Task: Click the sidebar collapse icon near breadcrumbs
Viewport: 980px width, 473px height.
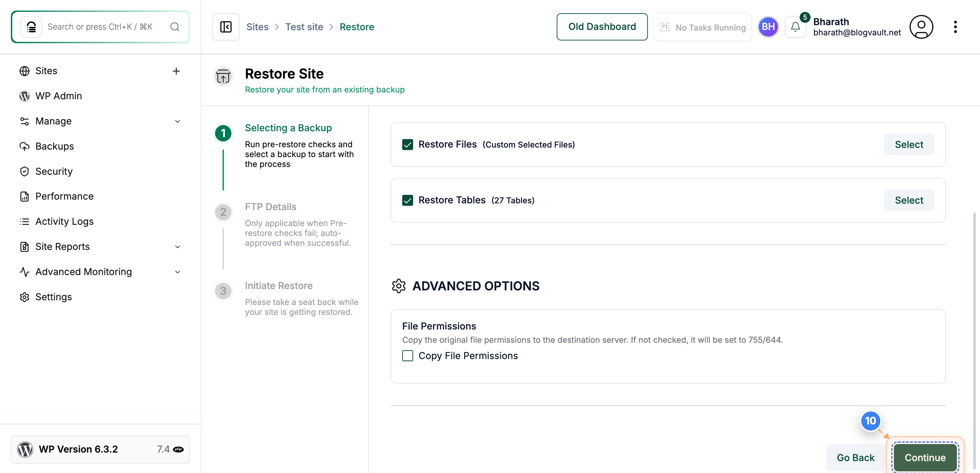Action: (x=226, y=27)
